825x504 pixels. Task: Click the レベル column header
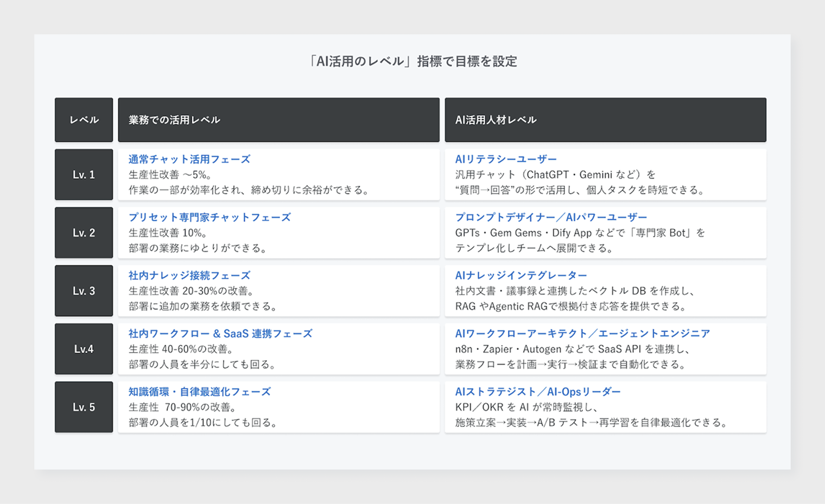84,120
